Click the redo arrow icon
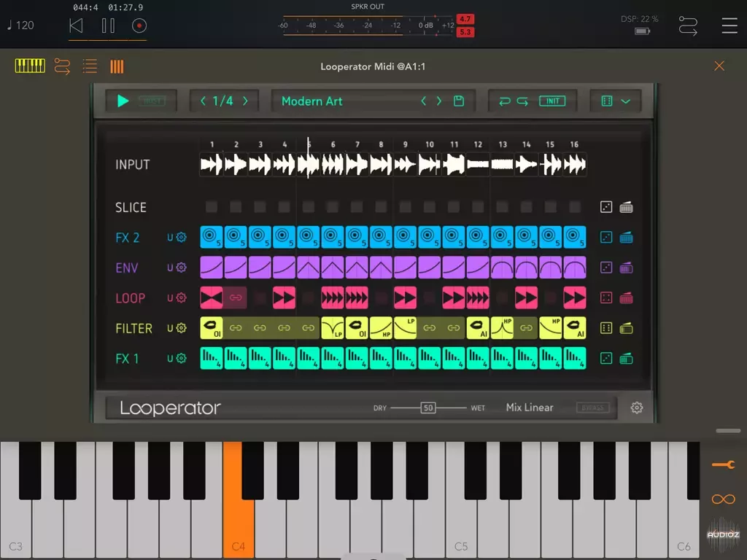The height and width of the screenshot is (560, 747). (x=522, y=101)
